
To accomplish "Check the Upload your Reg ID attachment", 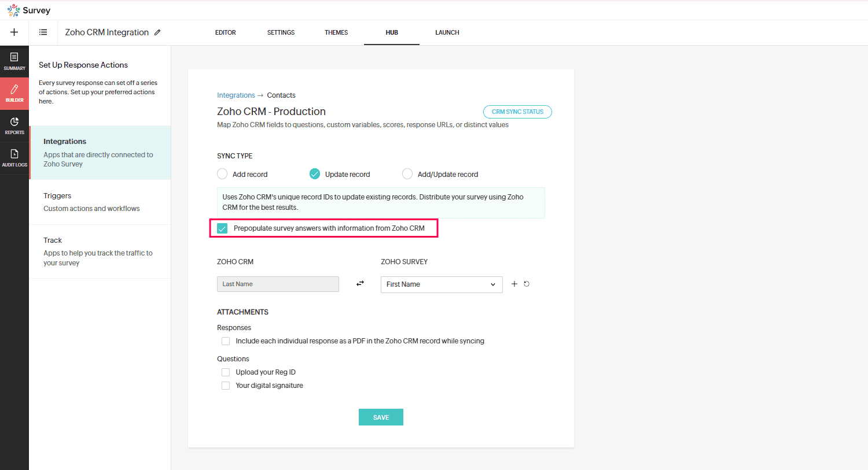I will point(226,372).
